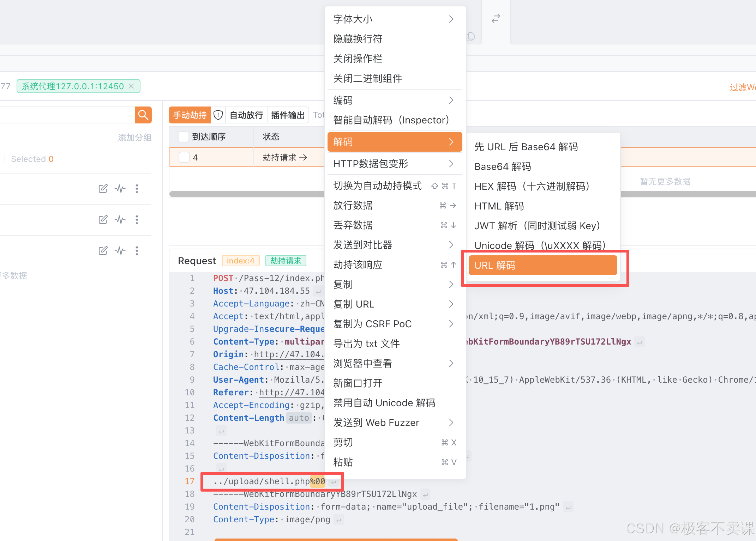Click the copy icon behind the menu
This screenshot has height=541, width=756.
coord(471,37)
